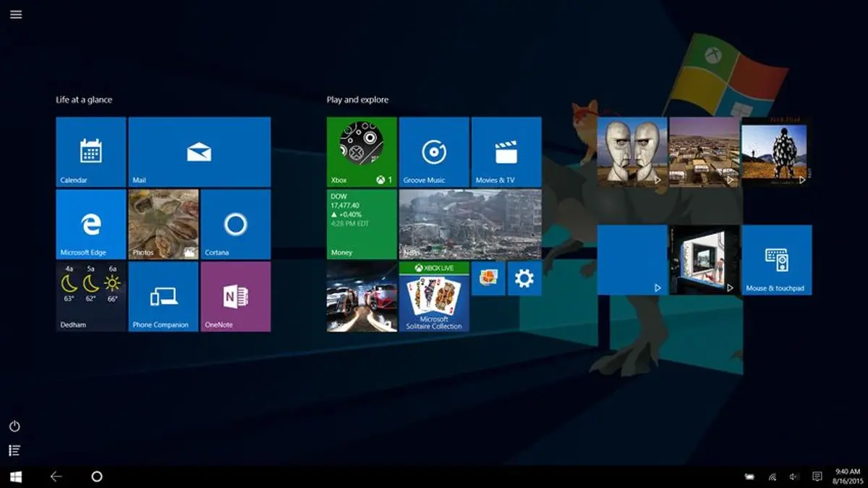
Task: Open the clock showing 9:40 AM
Action: 848,476
